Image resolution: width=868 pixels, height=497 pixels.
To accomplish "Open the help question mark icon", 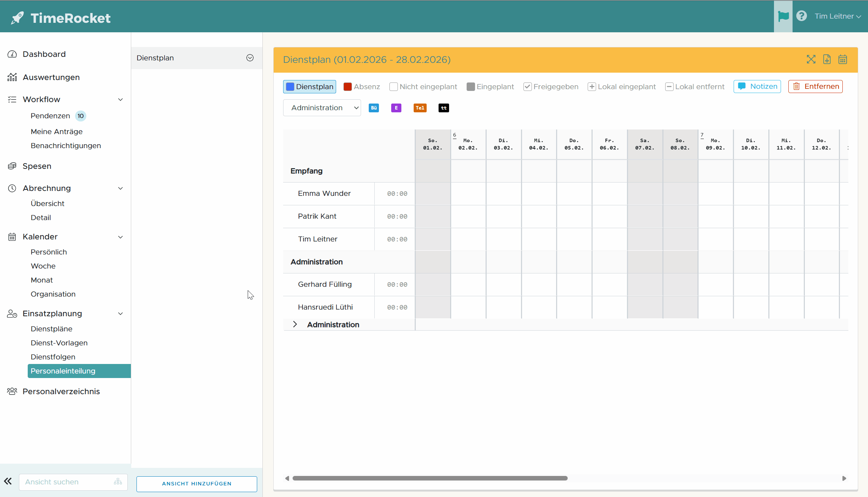I will [x=802, y=16].
